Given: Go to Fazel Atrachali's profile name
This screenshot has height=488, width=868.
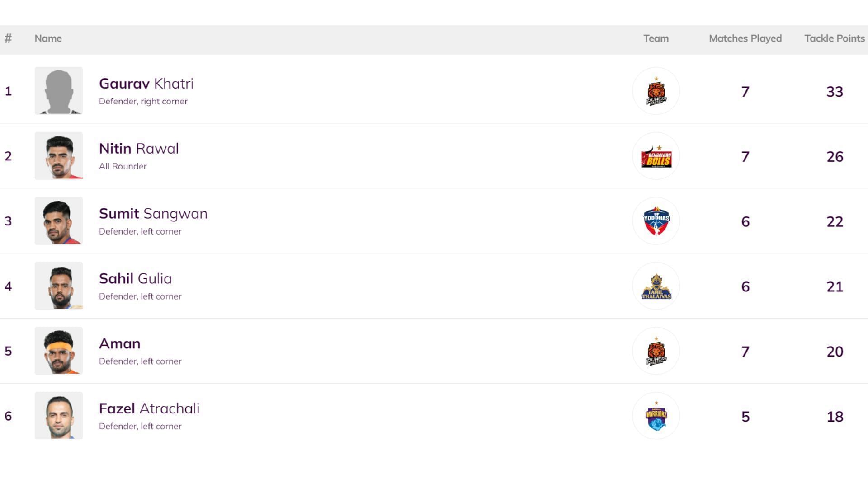Looking at the screenshot, I should pyautogui.click(x=149, y=409).
